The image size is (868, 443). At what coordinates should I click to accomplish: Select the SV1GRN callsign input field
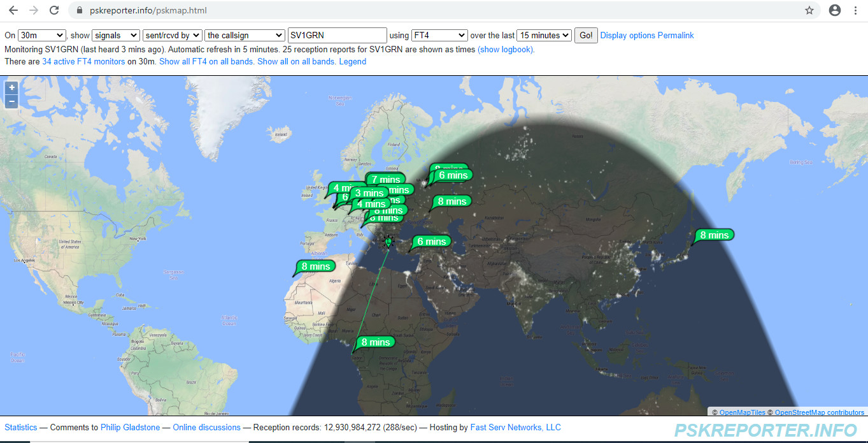click(x=337, y=35)
